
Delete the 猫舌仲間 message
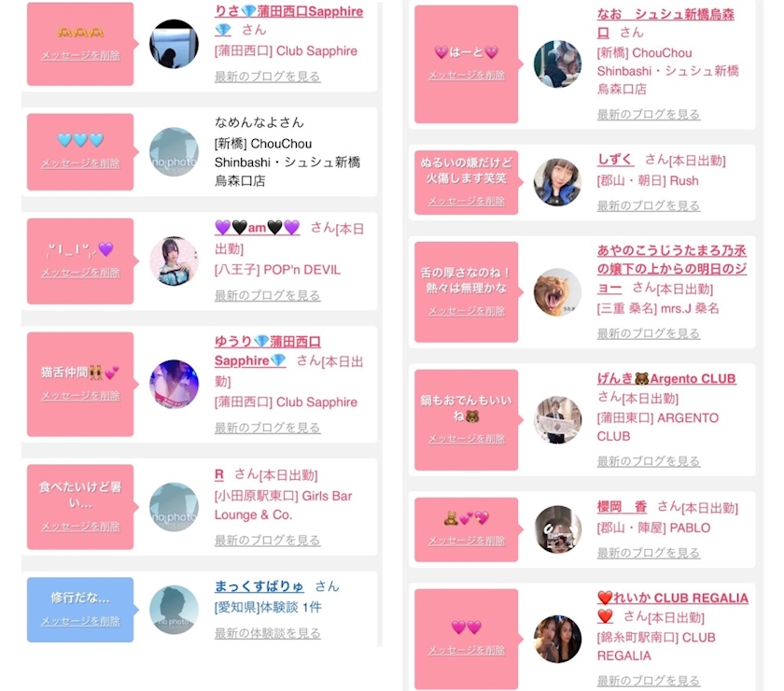tap(80, 396)
